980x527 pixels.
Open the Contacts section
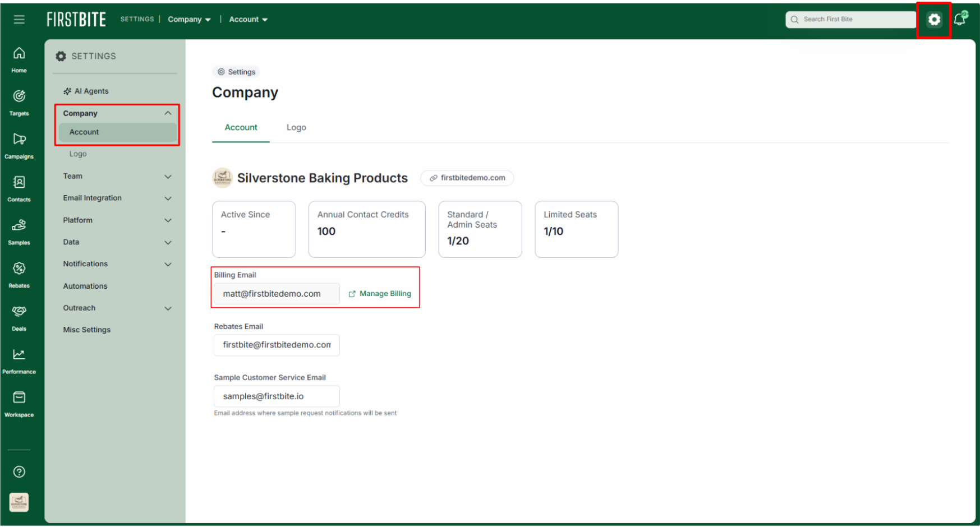(19, 189)
